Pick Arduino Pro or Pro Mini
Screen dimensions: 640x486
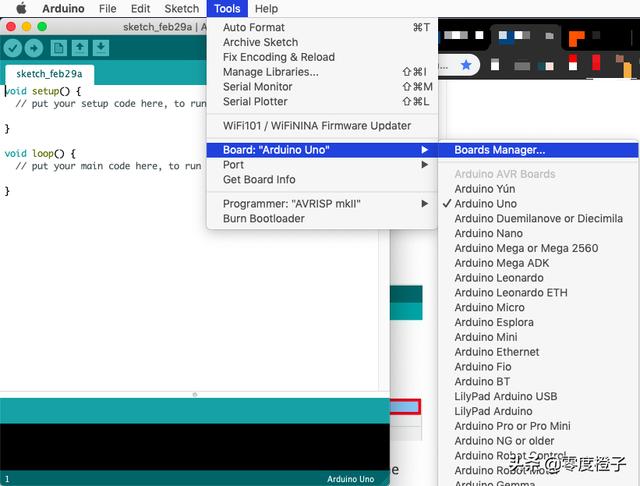(x=538, y=426)
